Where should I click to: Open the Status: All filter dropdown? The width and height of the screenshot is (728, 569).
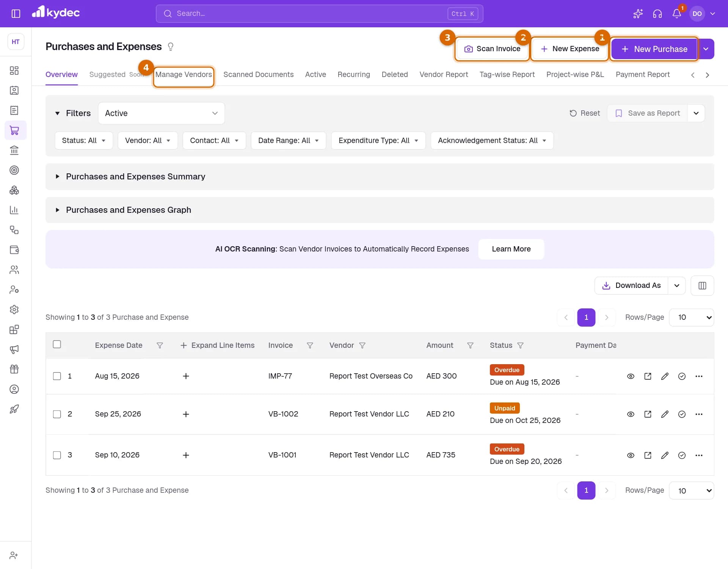tap(84, 141)
